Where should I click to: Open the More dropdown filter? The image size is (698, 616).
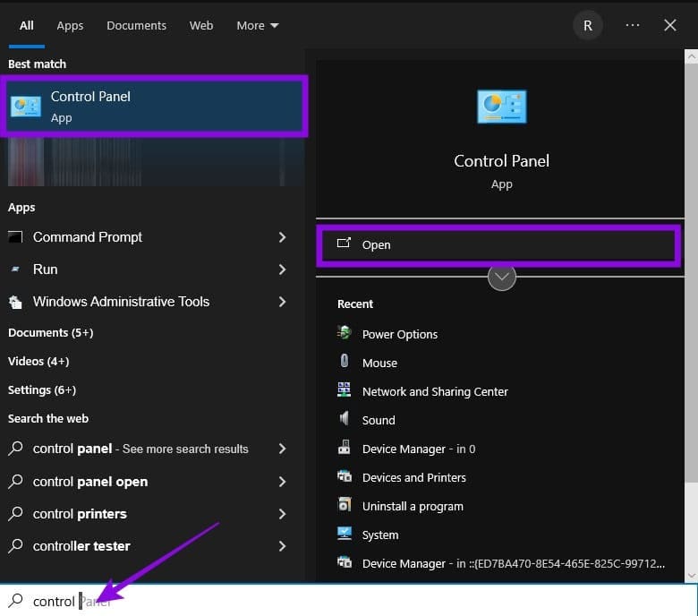pyautogui.click(x=258, y=25)
